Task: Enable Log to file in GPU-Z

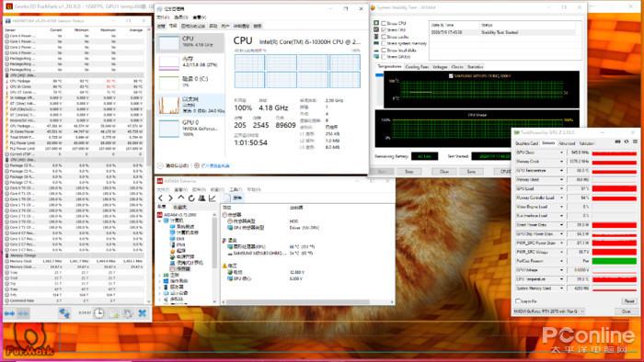Action: point(518,301)
